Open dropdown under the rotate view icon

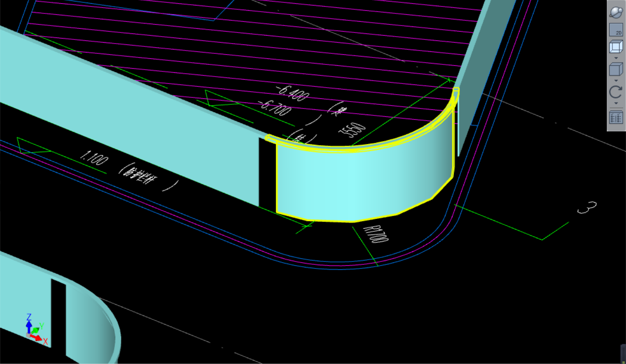click(x=616, y=103)
